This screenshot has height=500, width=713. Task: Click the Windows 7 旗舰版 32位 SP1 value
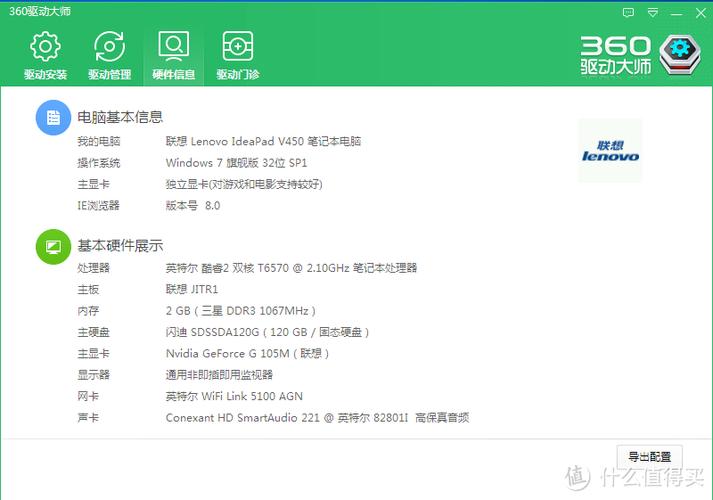(x=236, y=163)
